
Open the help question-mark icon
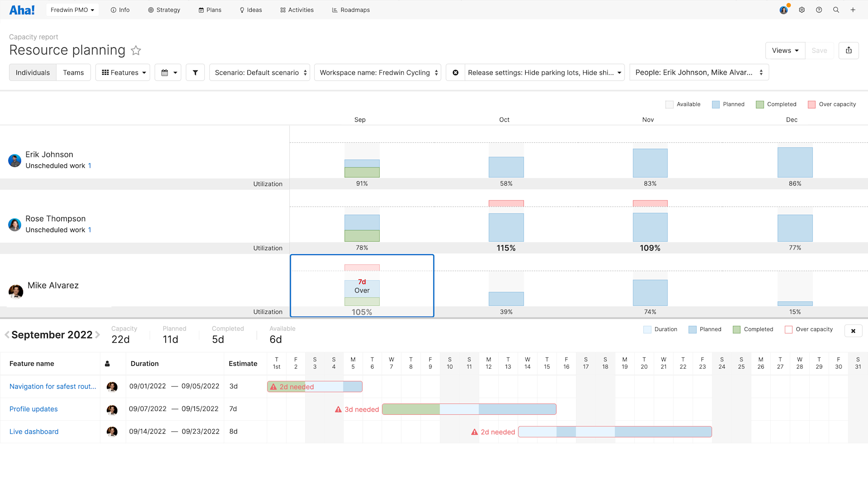coord(819,10)
